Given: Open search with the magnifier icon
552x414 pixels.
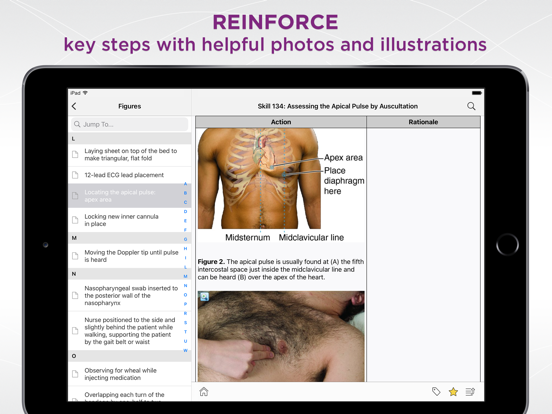Looking at the screenshot, I should pyautogui.click(x=471, y=106).
